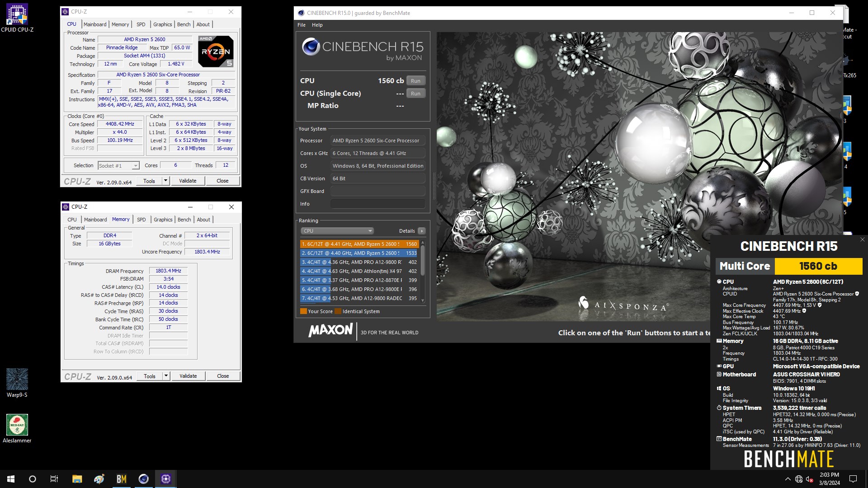This screenshot has width=868, height=488.
Task: Close the BenchMate Cinebench R15 result overlay
Action: pyautogui.click(x=862, y=239)
